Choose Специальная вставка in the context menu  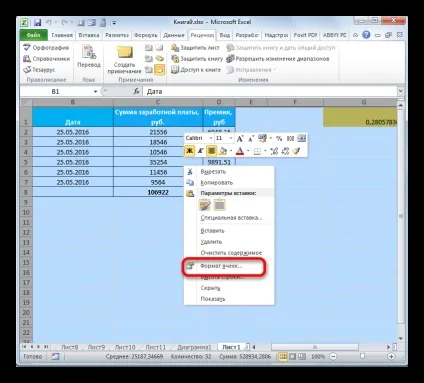(229, 218)
